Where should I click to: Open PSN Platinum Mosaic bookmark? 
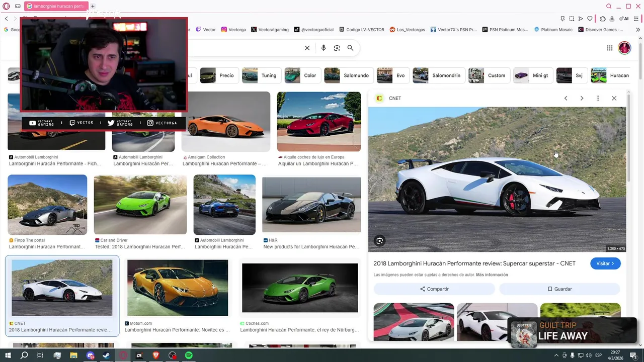505,30
